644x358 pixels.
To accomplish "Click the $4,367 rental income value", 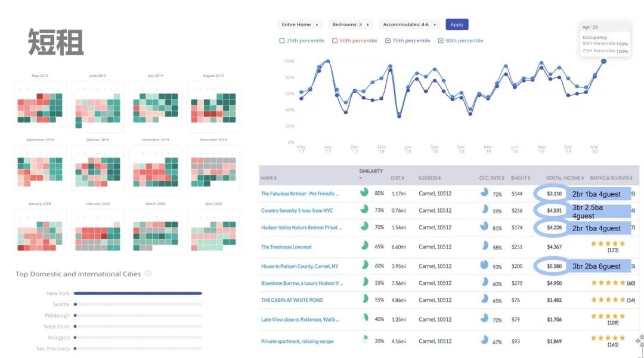I will 554,247.
